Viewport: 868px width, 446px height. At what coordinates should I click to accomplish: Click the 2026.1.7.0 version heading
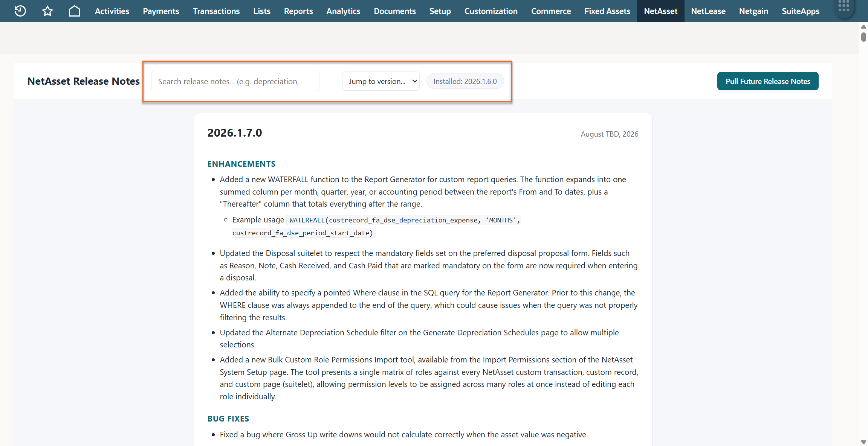click(x=235, y=133)
